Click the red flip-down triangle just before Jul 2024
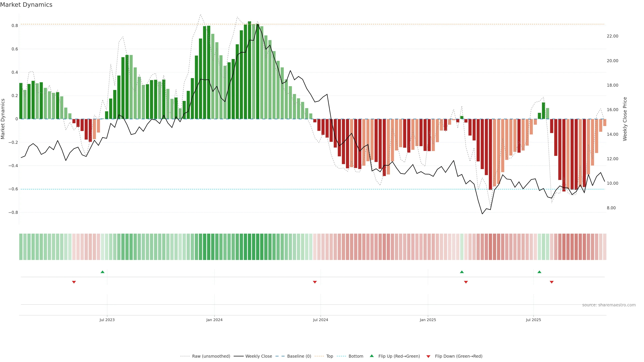The width and height of the screenshot is (644, 362). tap(315, 282)
